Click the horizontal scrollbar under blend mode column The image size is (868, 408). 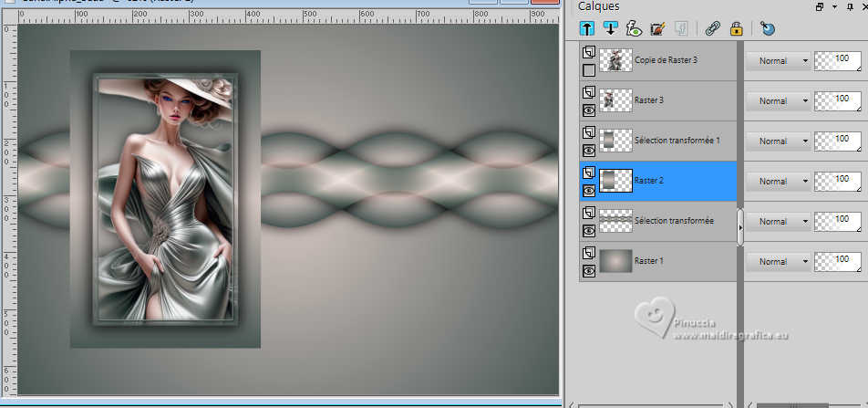(x=792, y=405)
